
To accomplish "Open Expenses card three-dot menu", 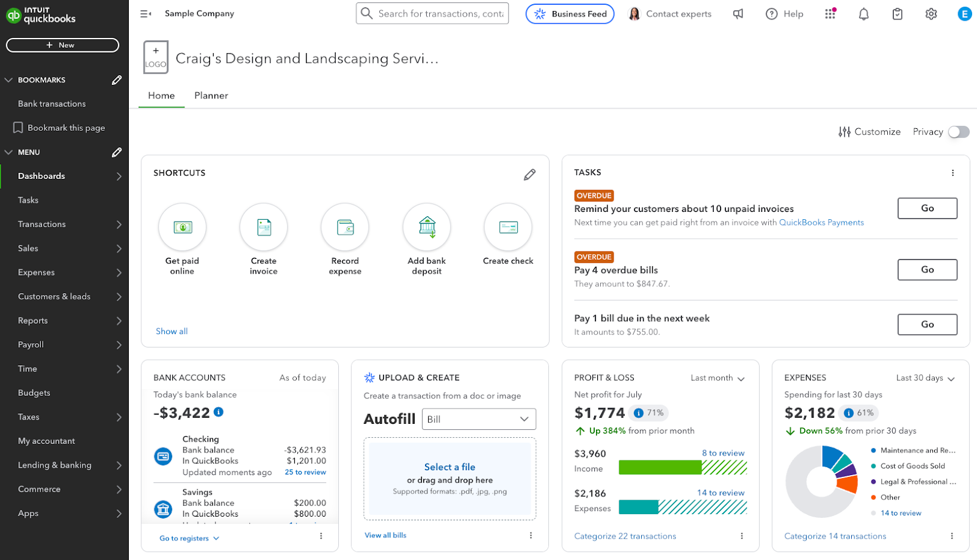I will click(952, 536).
